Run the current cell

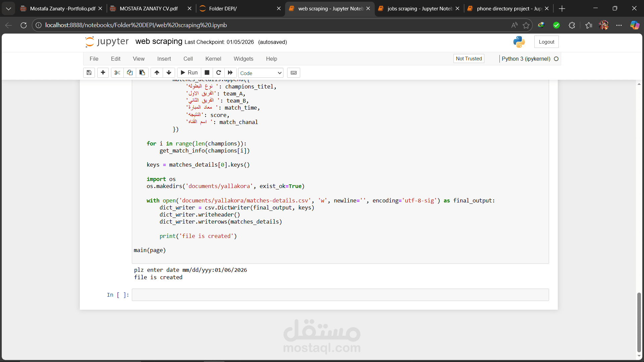click(189, 73)
